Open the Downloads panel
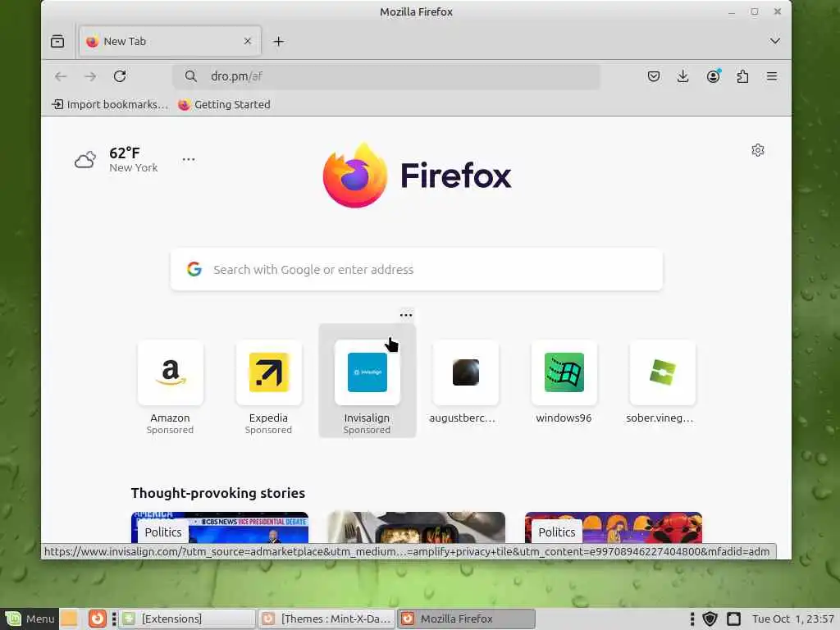Screen dimensions: 840x630 [683, 76]
